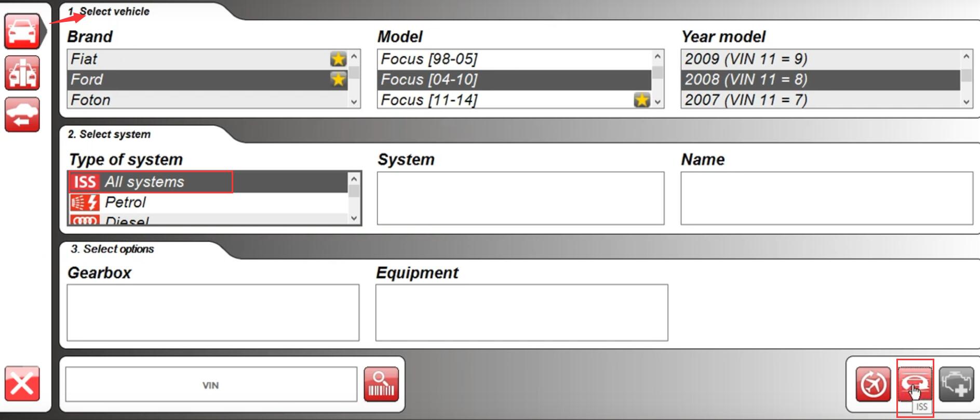
Task: Click the engine OBD diagnostics icon
Action: pos(957,384)
